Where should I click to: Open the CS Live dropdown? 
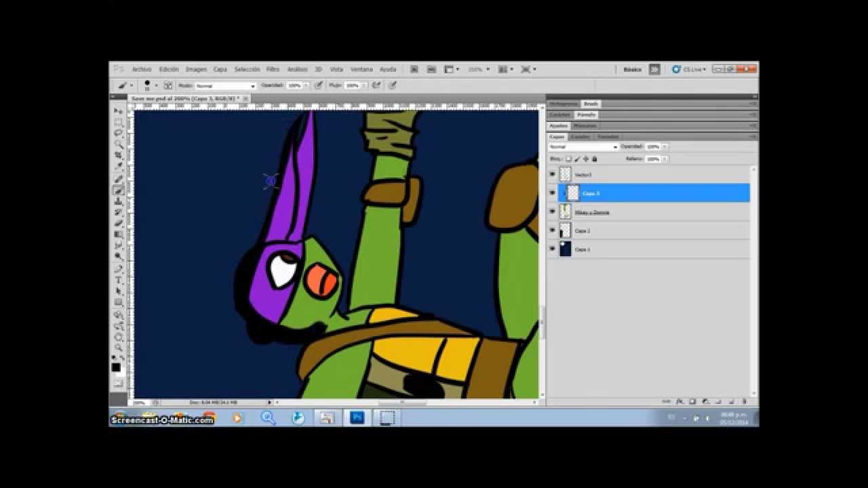(x=689, y=69)
